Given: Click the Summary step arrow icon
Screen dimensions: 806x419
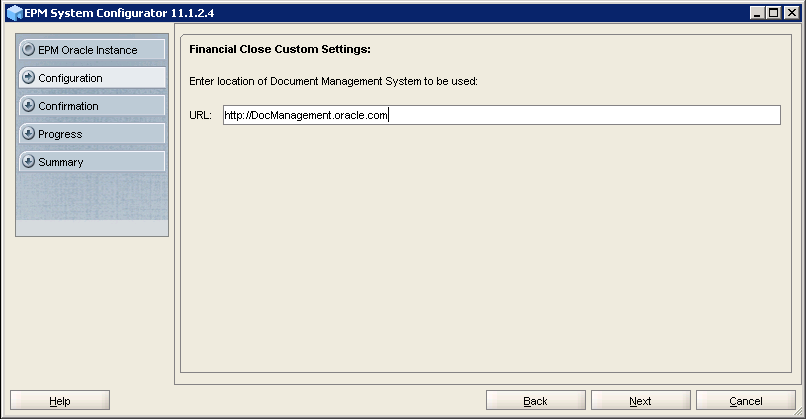Looking at the screenshot, I should pyautogui.click(x=29, y=162).
